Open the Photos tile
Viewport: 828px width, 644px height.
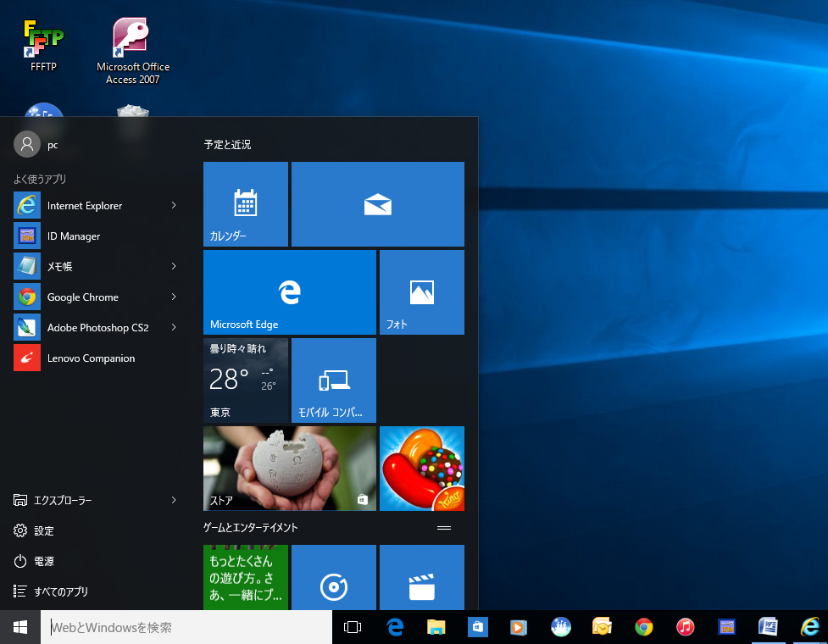(x=422, y=291)
